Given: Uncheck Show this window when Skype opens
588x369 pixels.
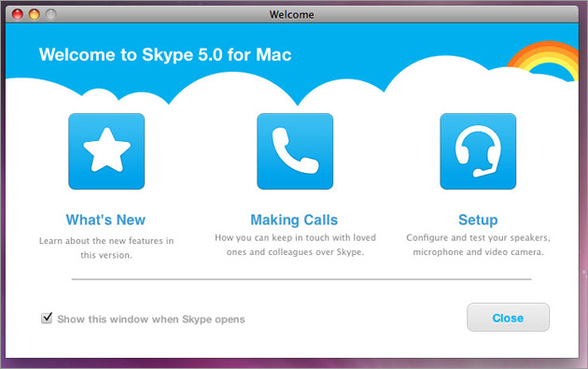Looking at the screenshot, I should click(47, 319).
